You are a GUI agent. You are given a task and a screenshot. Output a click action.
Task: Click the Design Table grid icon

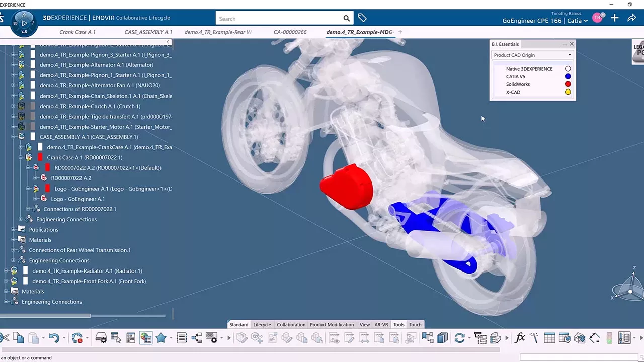(549, 338)
